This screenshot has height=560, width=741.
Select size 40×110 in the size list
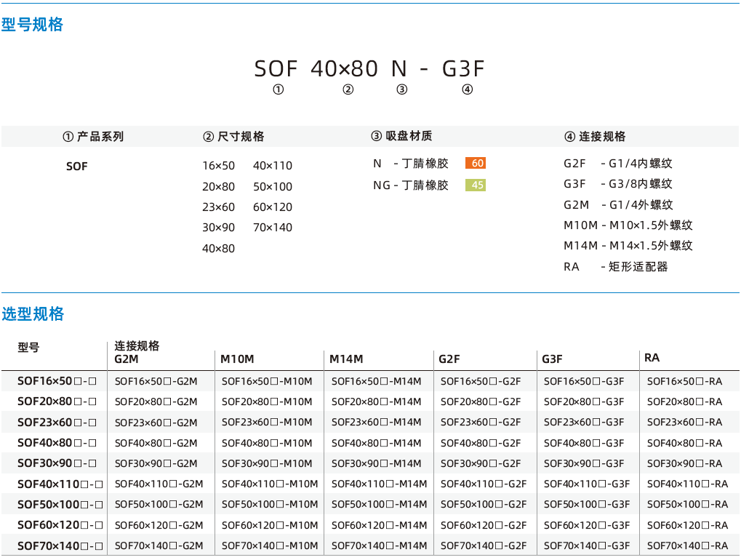273,166
